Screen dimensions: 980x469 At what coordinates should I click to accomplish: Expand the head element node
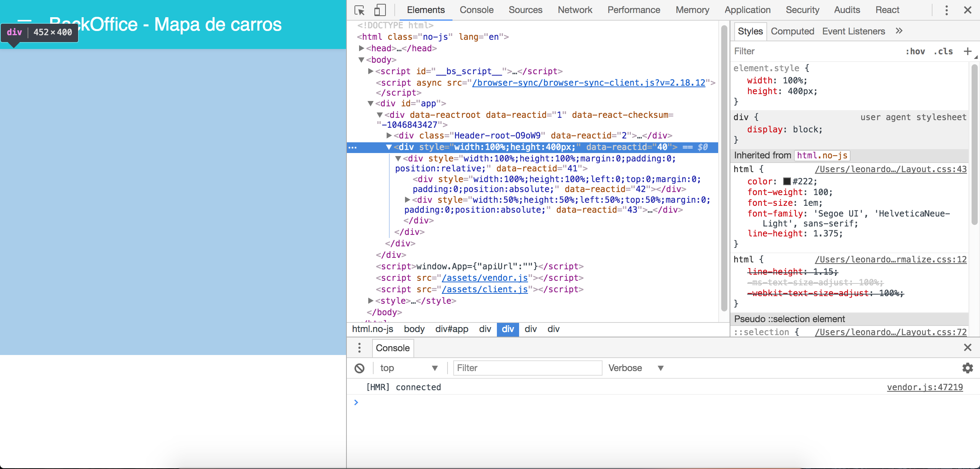(x=361, y=48)
